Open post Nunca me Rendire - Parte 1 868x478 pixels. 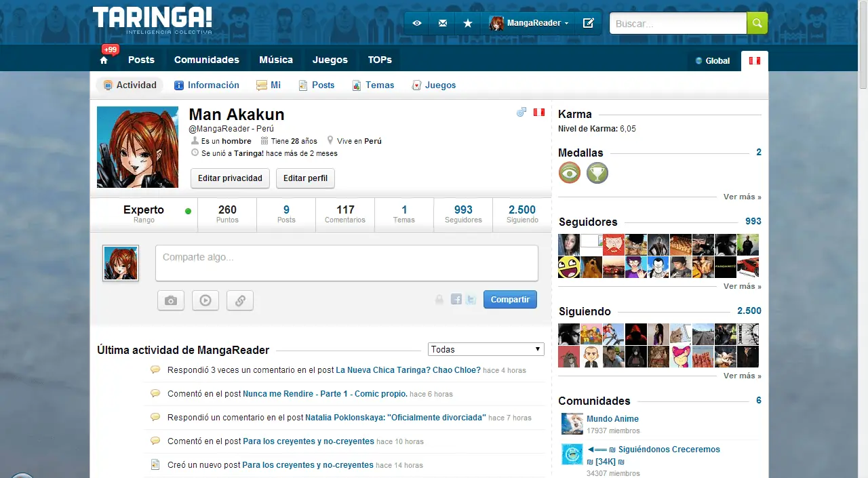[325, 394]
